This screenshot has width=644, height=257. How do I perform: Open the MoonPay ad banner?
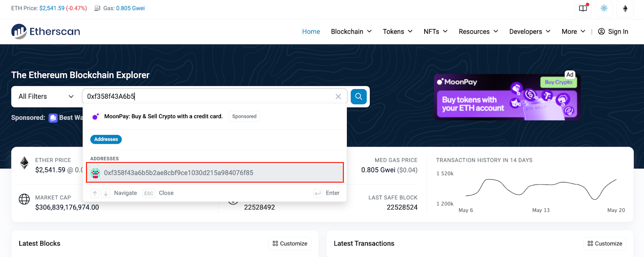pyautogui.click(x=507, y=97)
